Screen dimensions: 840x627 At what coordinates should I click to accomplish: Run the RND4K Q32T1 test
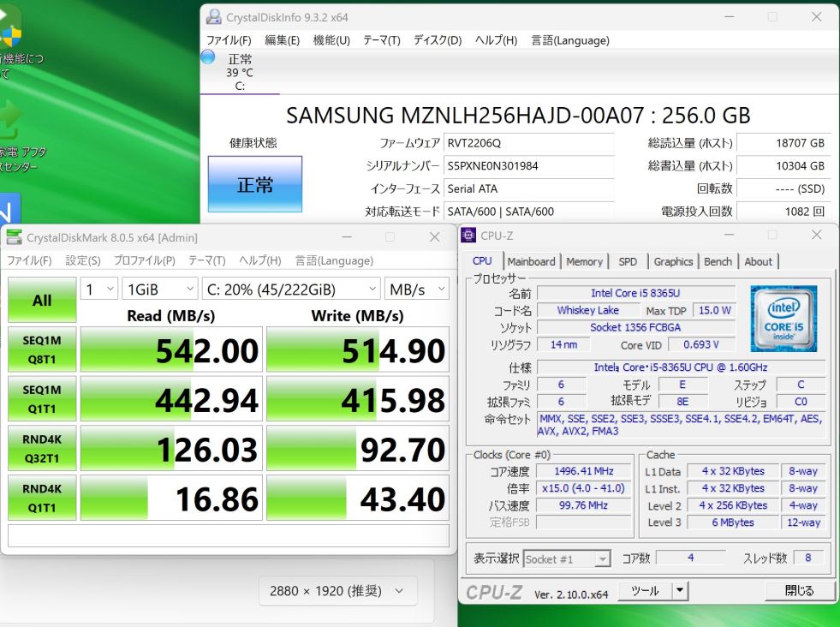point(42,448)
